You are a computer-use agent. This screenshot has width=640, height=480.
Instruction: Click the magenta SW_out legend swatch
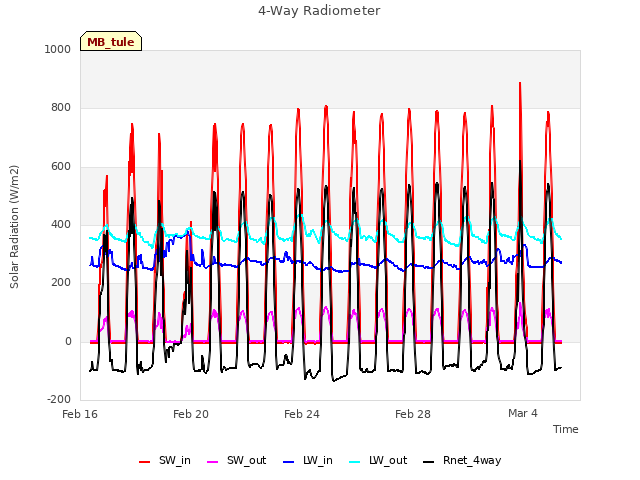coord(213,462)
